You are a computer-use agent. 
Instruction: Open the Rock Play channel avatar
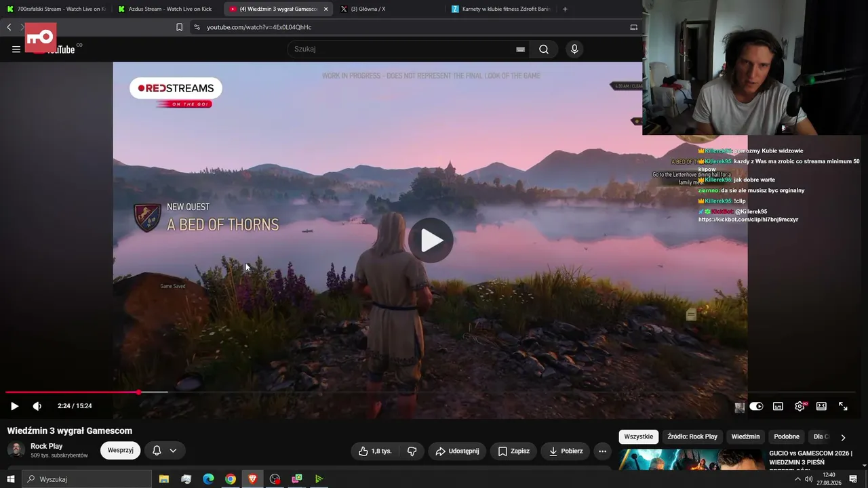click(x=16, y=450)
